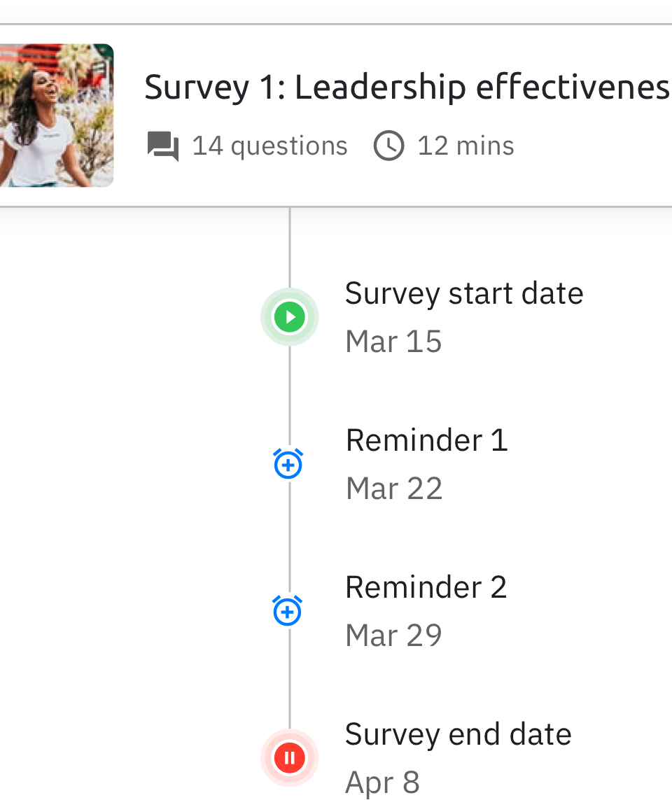Select the 14 questions label
Screen dimensions: 672x800
pos(270,146)
